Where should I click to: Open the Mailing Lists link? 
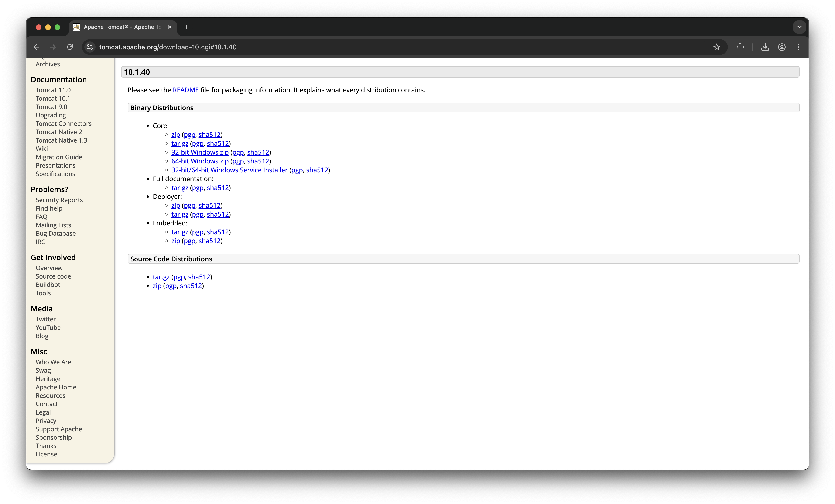click(x=54, y=225)
